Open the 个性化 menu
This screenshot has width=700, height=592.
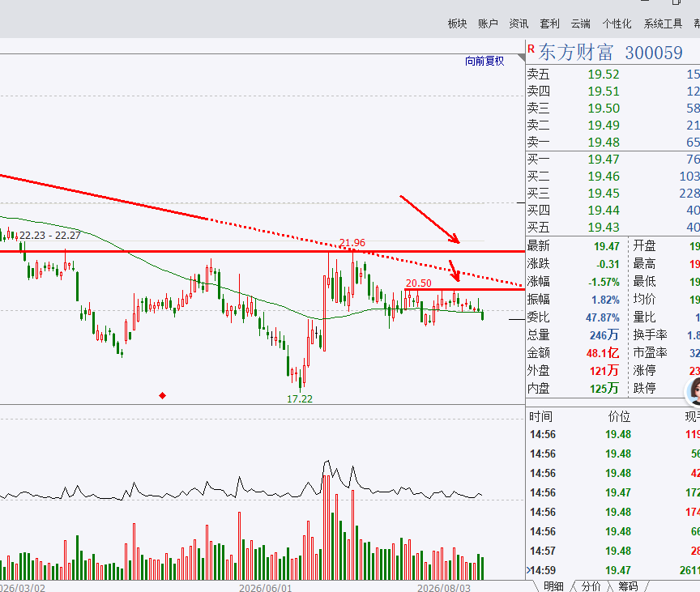click(x=617, y=23)
